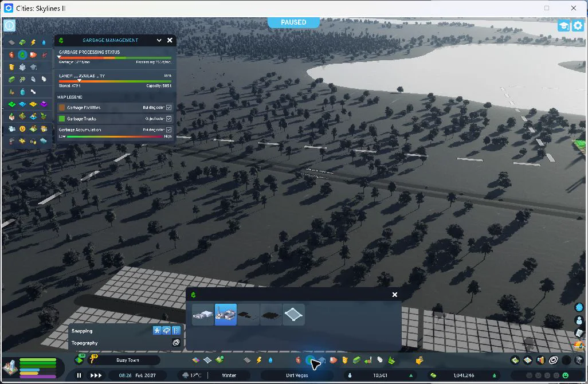This screenshot has width=588, height=384.
Task: Open the Chirper globe icon on right edge
Action: click(579, 308)
